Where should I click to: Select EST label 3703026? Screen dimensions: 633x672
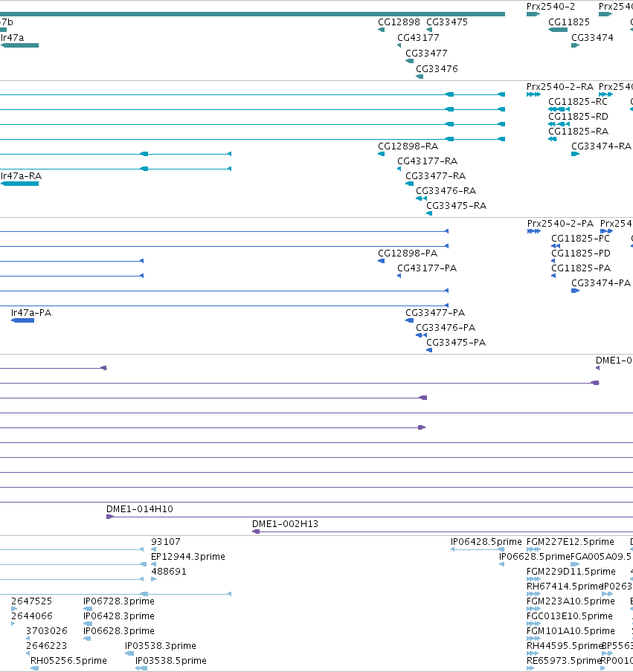pyautogui.click(x=46, y=631)
